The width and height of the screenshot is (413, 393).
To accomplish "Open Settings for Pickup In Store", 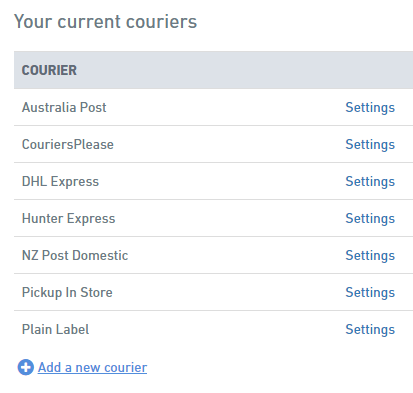I will tap(370, 293).
